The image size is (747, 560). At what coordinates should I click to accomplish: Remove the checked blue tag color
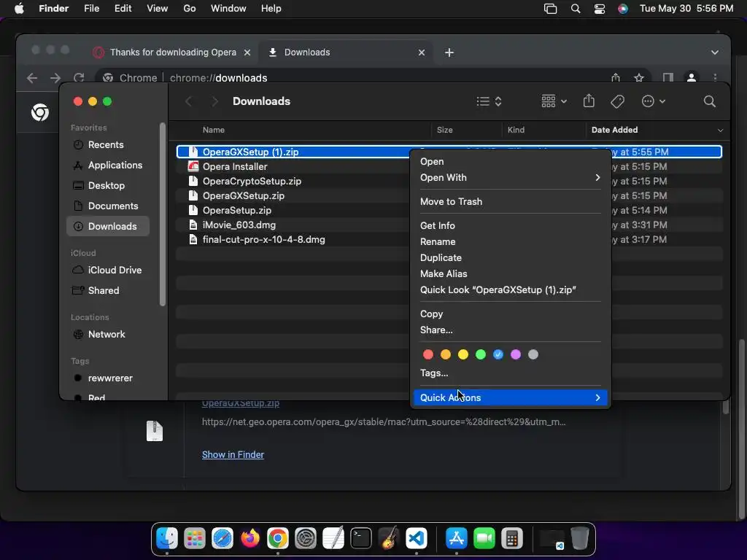click(498, 354)
